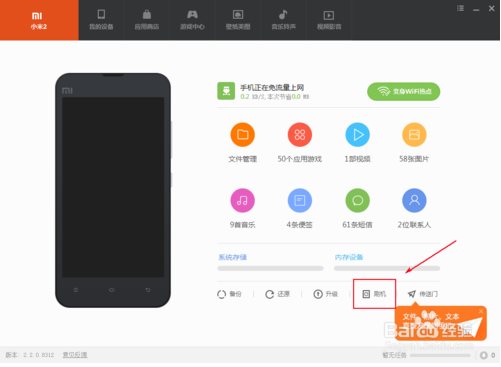Click 还原 restore
501x367 pixels.
click(277, 294)
